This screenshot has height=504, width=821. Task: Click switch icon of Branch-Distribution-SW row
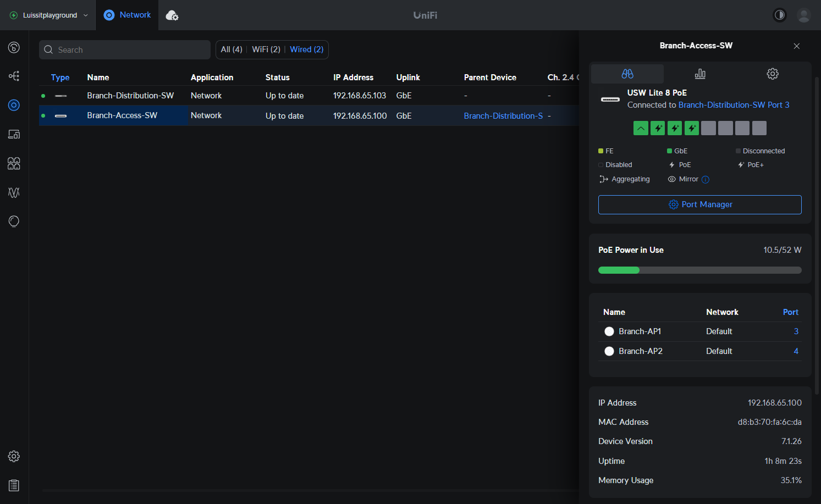[x=61, y=96]
